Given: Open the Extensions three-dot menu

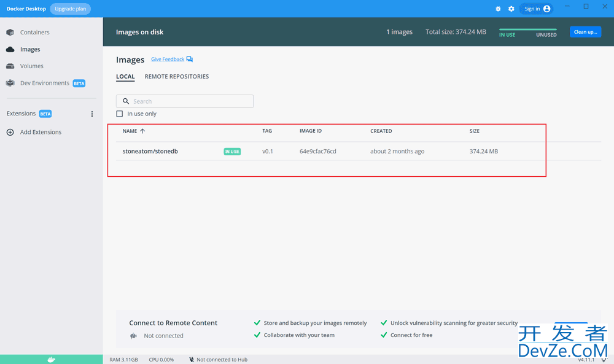Looking at the screenshot, I should coord(92,114).
